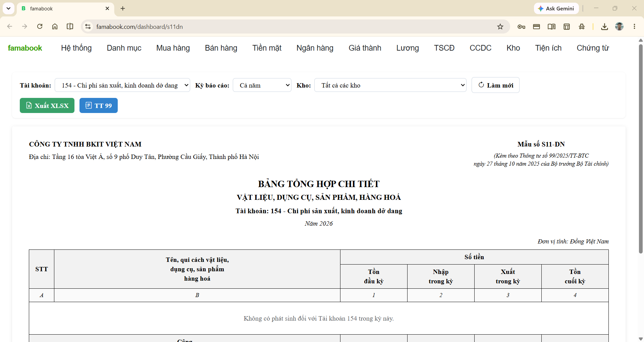Open the TSCĐ menu
The image size is (644, 342).
(444, 48)
